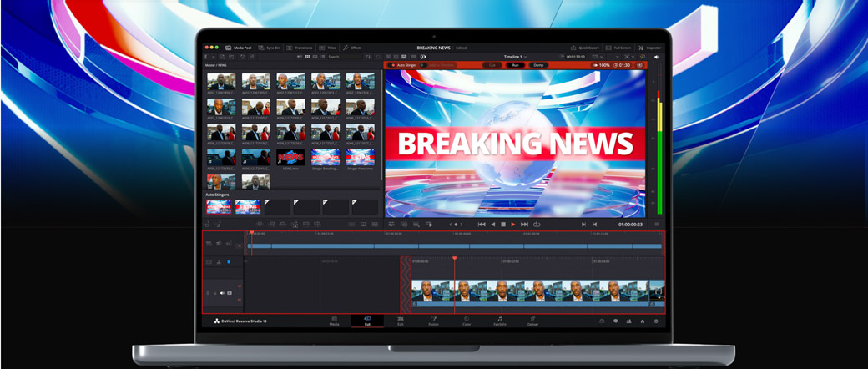
Task: Switch to the Fairlight page tab
Action: pos(499,320)
